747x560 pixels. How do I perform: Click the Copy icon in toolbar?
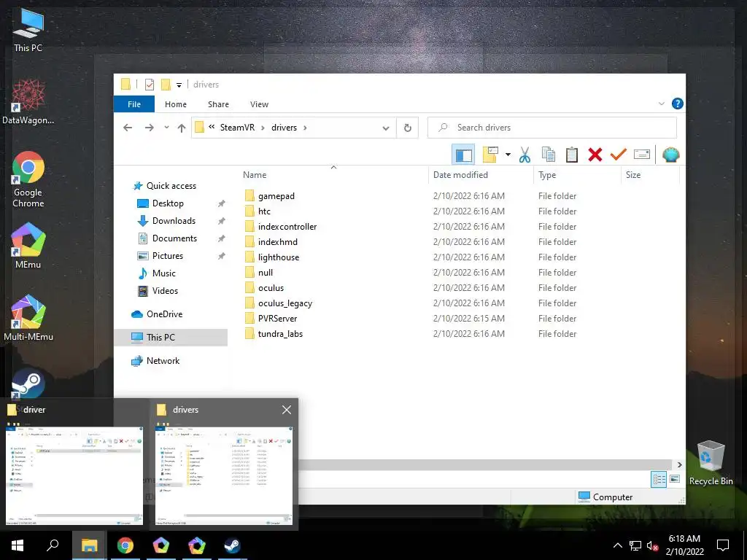549,155
